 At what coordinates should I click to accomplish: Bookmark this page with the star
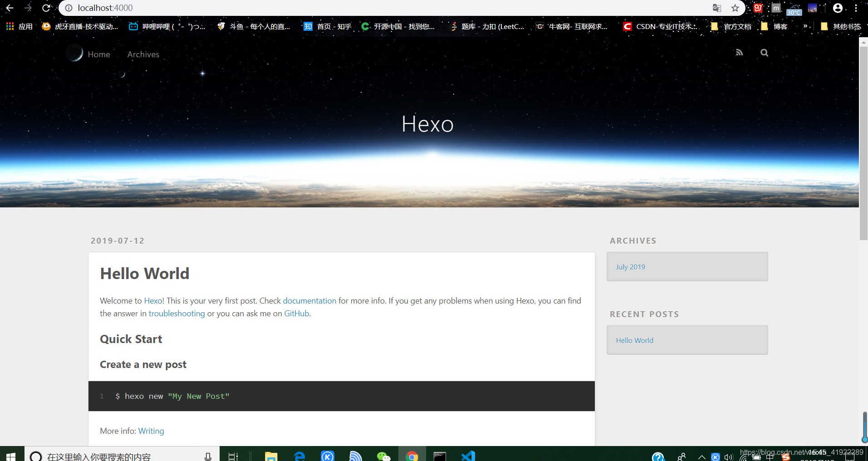click(x=735, y=8)
